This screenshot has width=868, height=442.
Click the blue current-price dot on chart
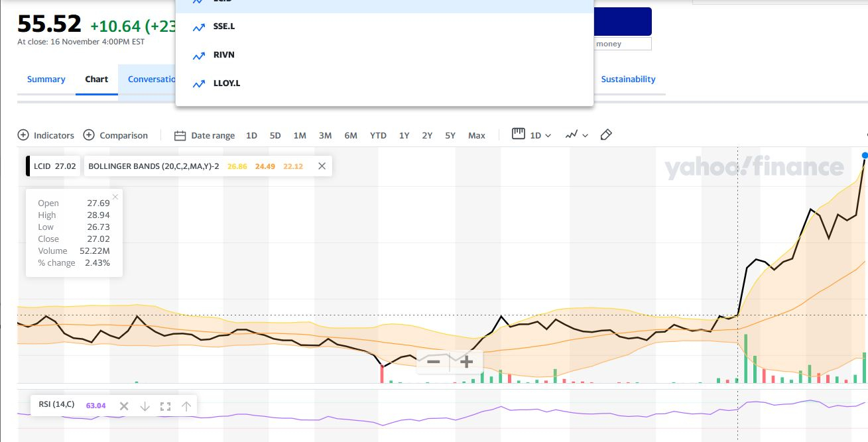[x=865, y=155]
